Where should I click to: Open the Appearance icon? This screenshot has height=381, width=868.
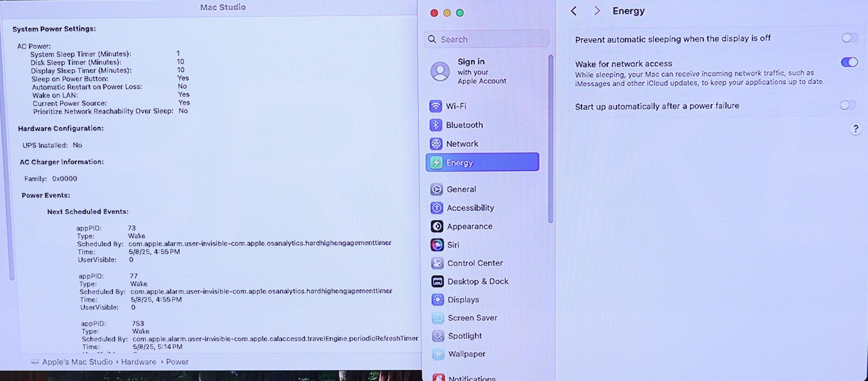point(437,226)
